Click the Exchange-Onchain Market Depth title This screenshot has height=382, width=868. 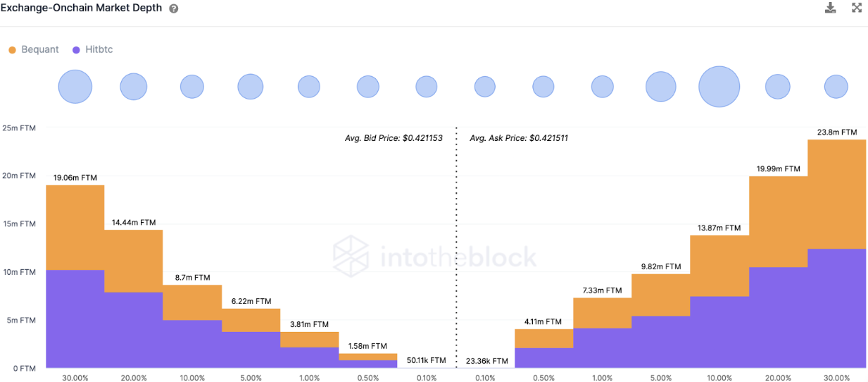pyautogui.click(x=81, y=8)
